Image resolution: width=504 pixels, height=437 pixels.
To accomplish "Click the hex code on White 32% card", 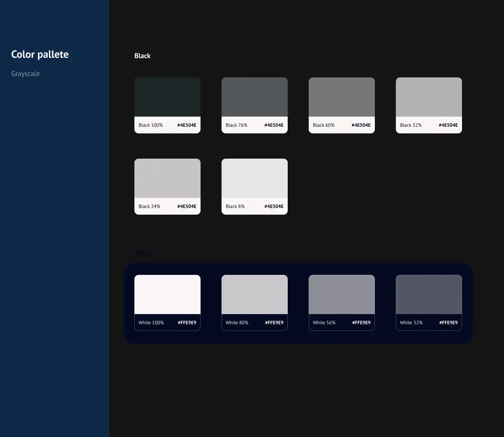I will tap(449, 322).
